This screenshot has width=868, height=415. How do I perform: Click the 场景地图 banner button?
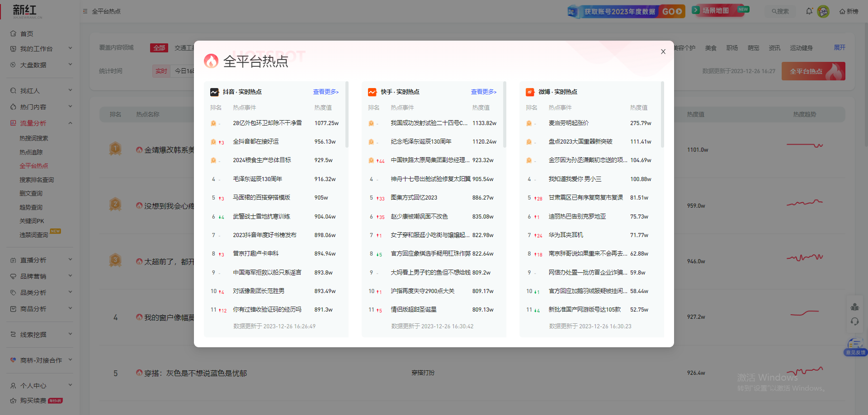click(x=720, y=10)
